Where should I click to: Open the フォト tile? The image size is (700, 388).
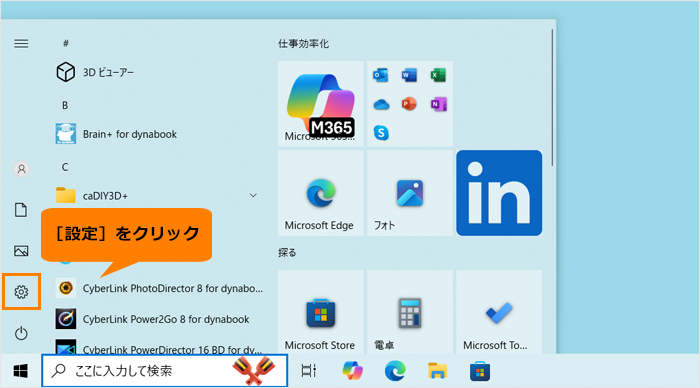(410, 193)
